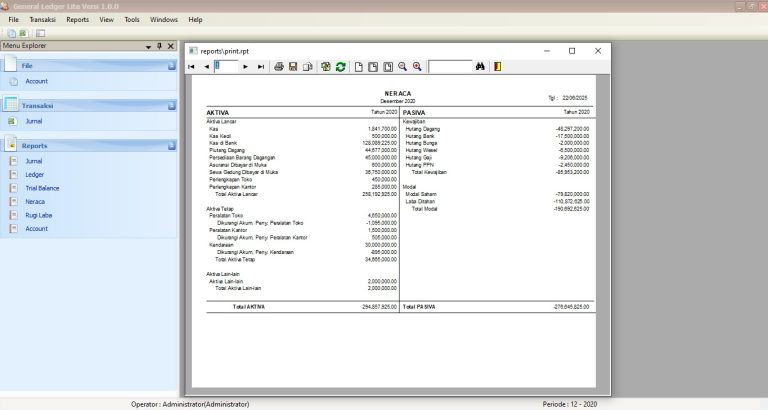Open the Tools menu
The height and width of the screenshot is (410, 768).
(x=132, y=19)
